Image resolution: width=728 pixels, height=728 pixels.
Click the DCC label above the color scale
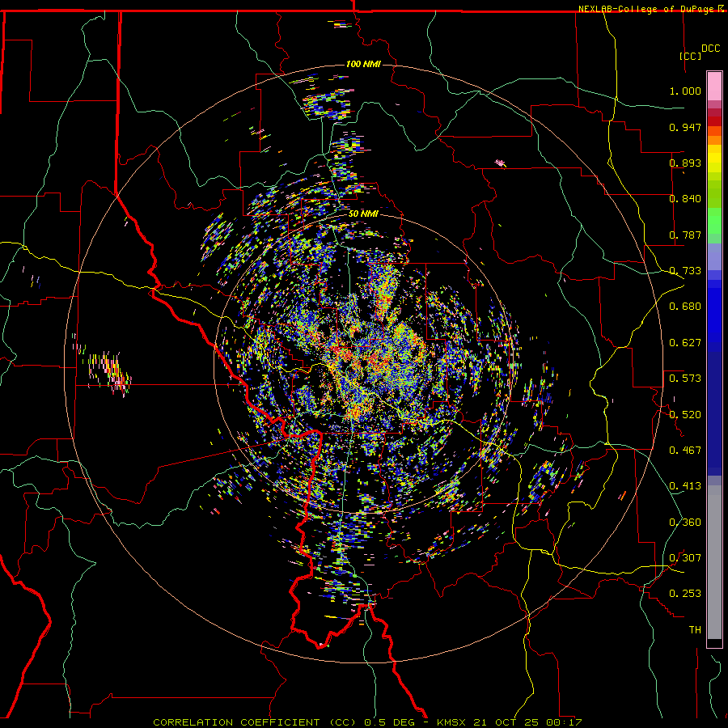[710, 49]
